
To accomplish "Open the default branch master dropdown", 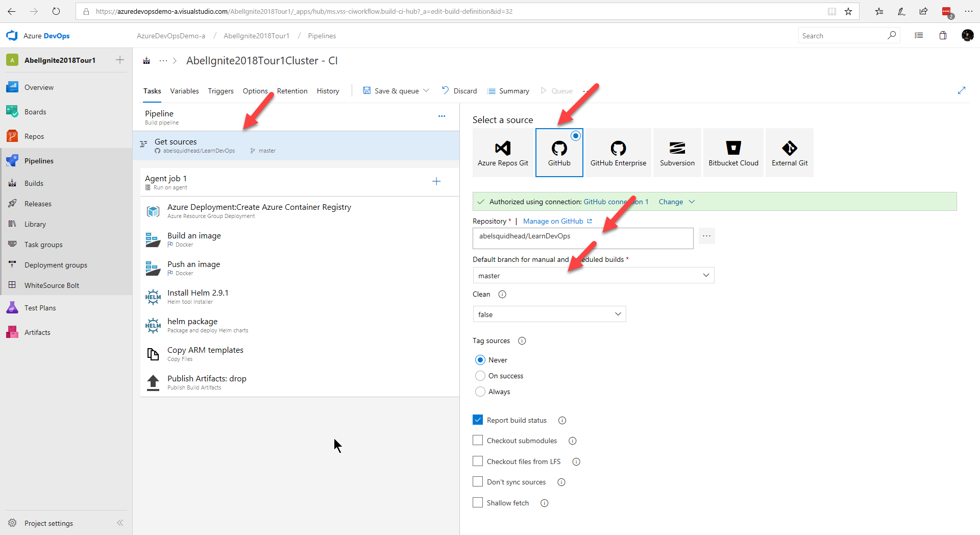I will pyautogui.click(x=593, y=275).
